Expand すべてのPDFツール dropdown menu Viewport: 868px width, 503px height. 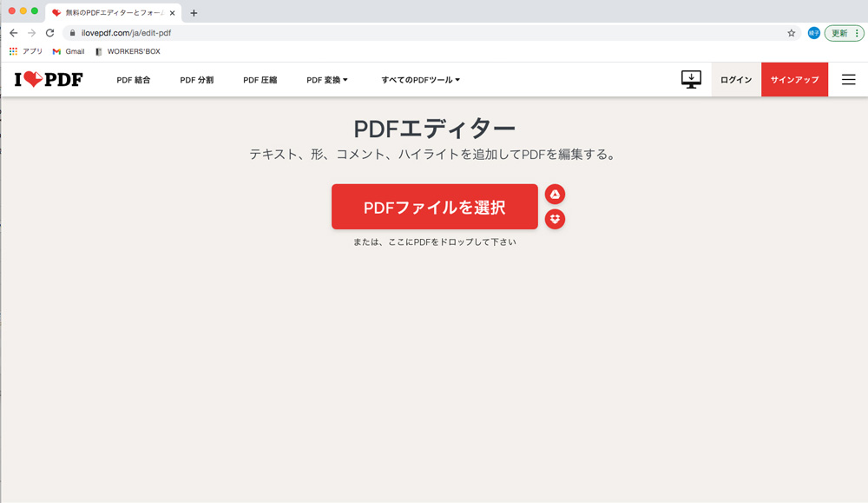point(420,80)
